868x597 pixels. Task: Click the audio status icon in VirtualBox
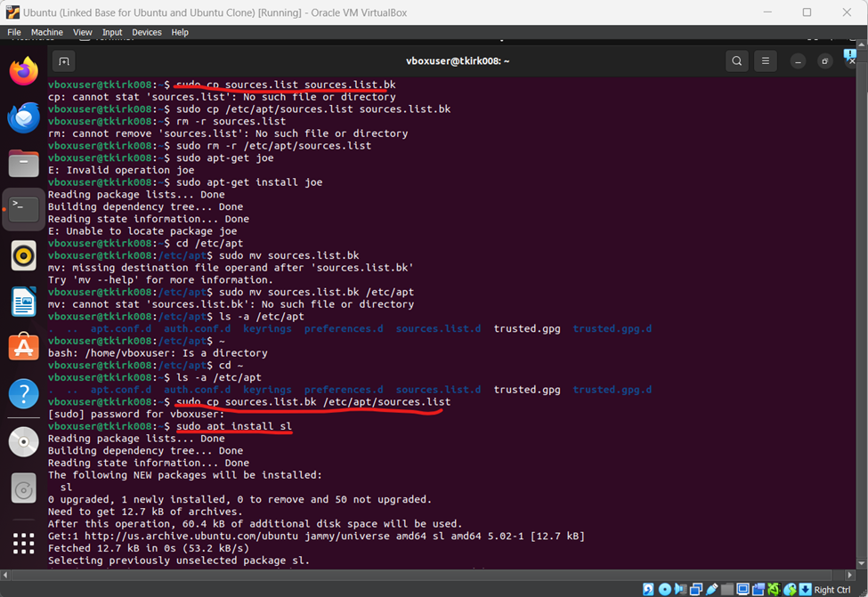coord(678,589)
